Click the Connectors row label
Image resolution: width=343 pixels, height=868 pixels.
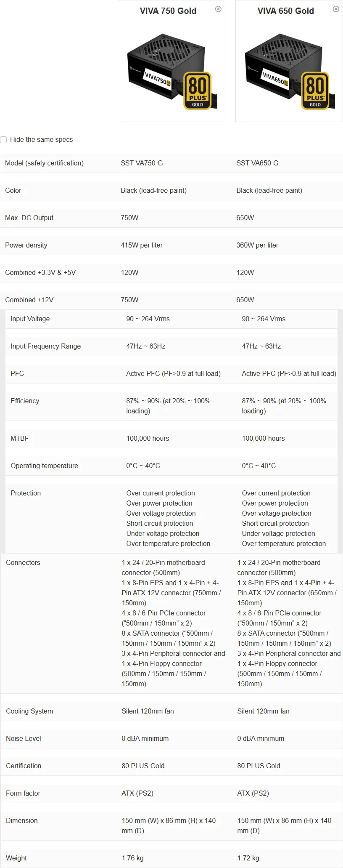(23, 563)
